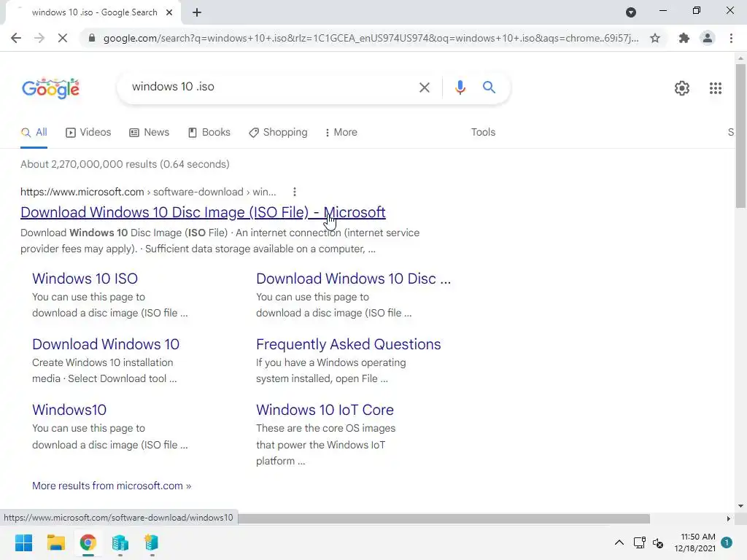747x560 pixels.
Task: Click the blue notebook app next to the clock side
Action: point(152,542)
